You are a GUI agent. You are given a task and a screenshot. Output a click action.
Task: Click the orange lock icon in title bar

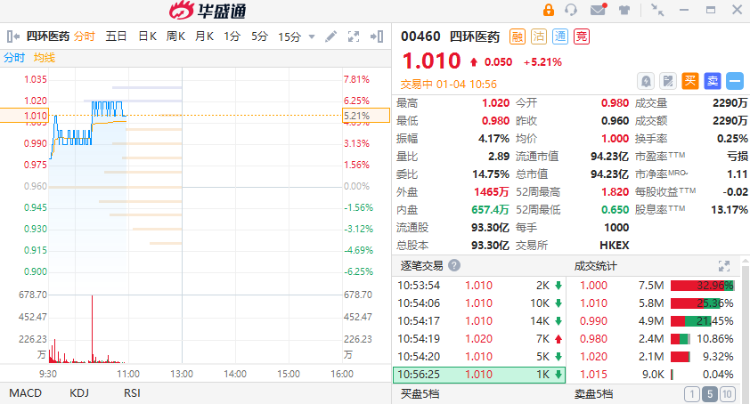pos(548,10)
